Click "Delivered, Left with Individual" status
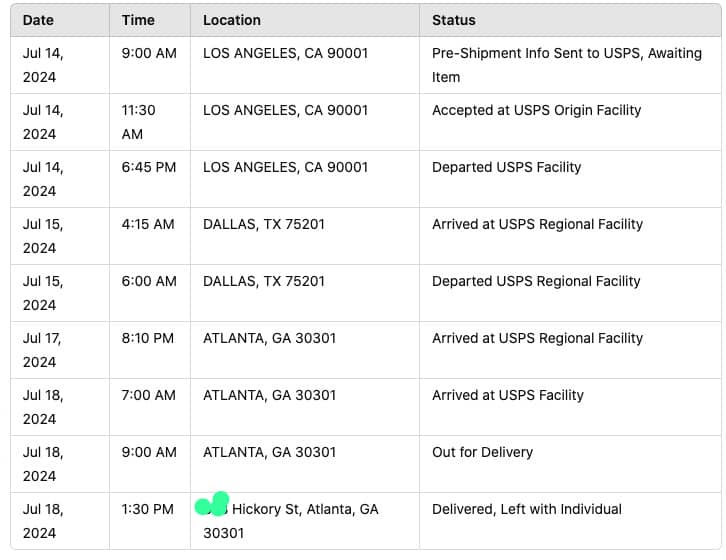Screen dimensions: 726x560 (526, 509)
